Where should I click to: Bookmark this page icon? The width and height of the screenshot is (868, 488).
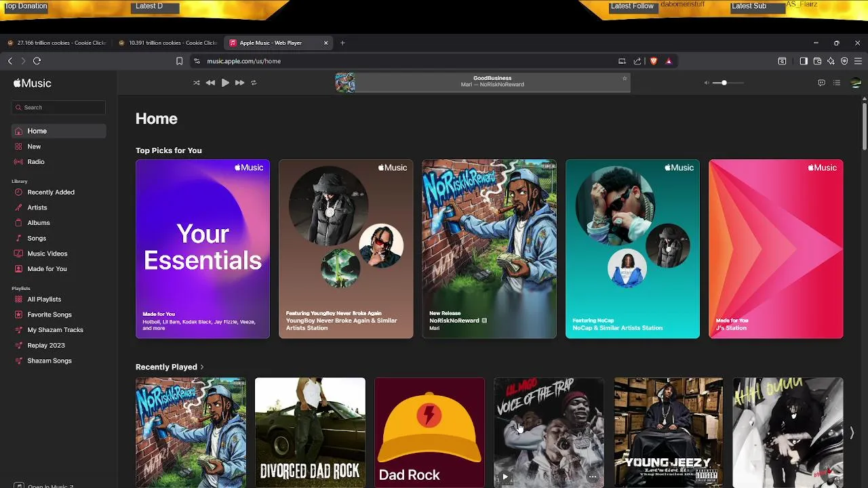coord(179,61)
